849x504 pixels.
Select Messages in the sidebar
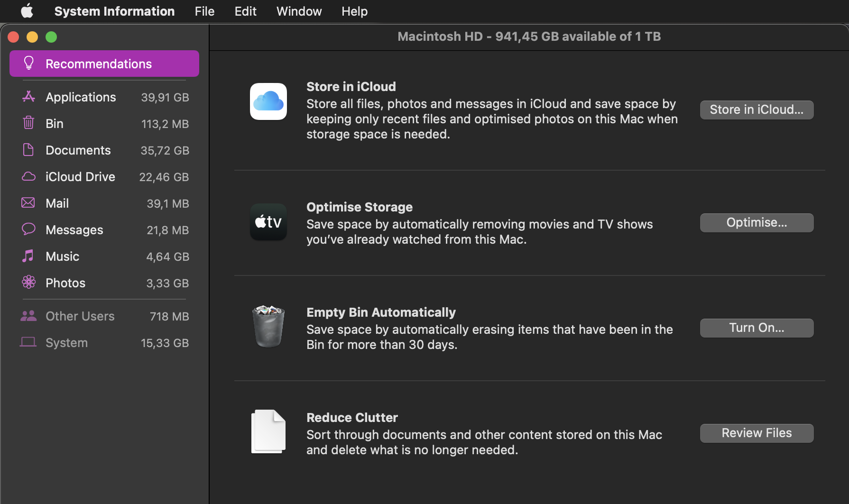click(104, 230)
